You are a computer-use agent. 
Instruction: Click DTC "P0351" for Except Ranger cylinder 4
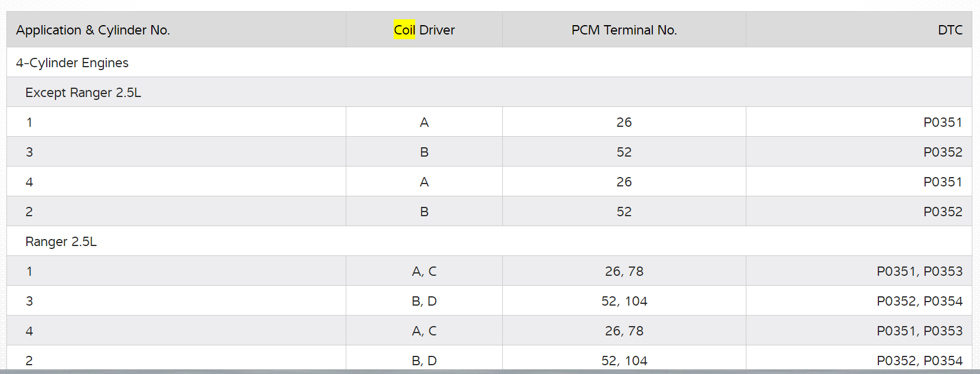943,182
